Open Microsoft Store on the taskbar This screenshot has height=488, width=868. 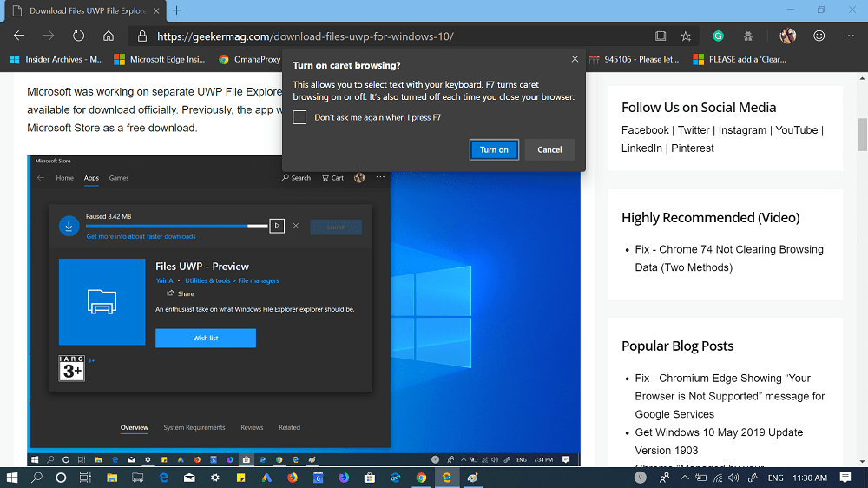[369, 478]
